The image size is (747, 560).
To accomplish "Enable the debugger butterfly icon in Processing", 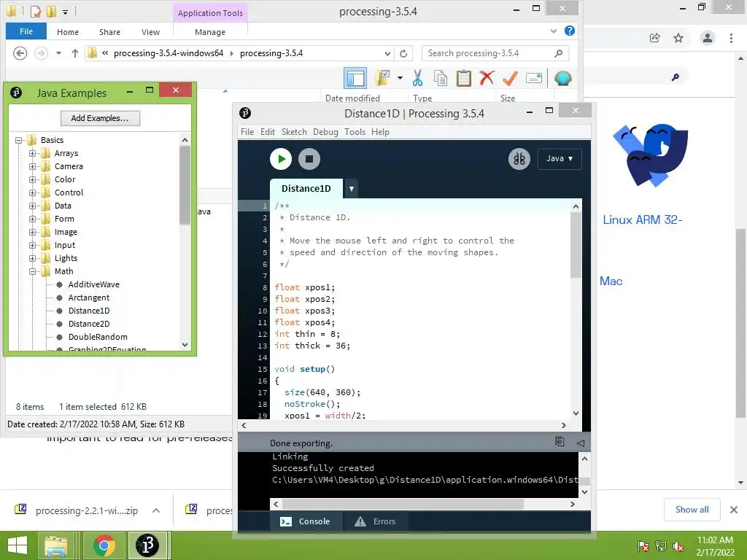I will click(519, 158).
